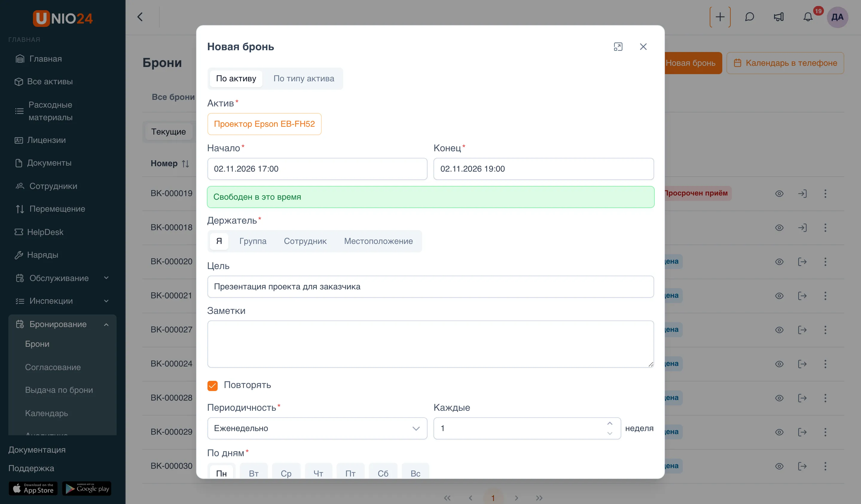Click the Цель purpose text field
This screenshot has width=861, height=504.
click(430, 287)
